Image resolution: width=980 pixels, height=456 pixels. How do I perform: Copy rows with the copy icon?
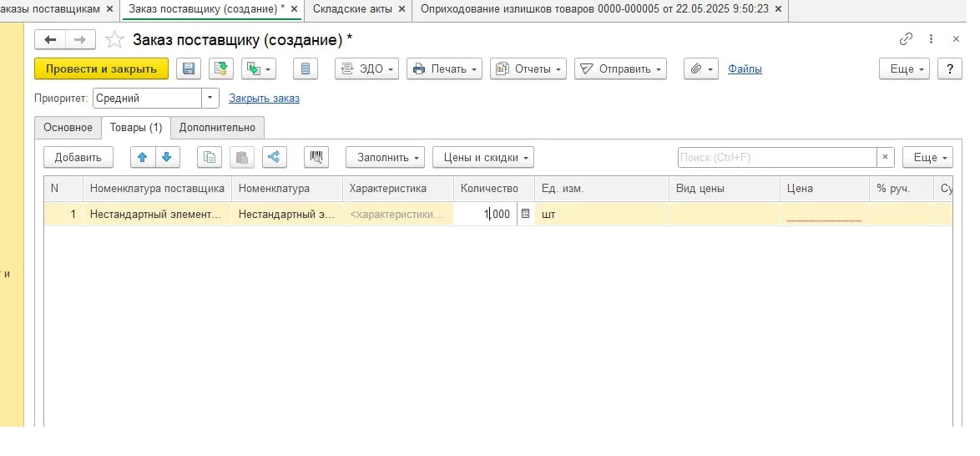(x=210, y=158)
